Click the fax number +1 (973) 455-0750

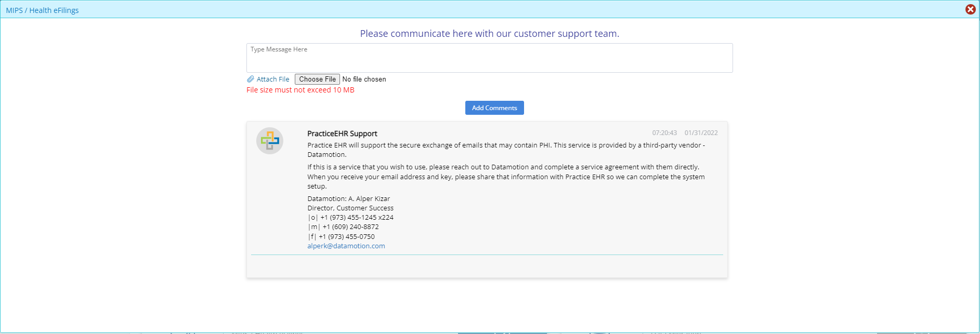click(346, 236)
